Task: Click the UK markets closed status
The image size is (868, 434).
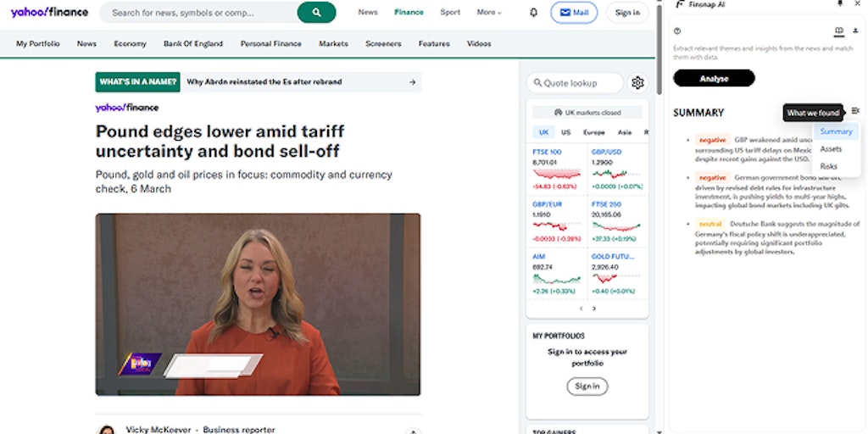Action: tap(587, 113)
